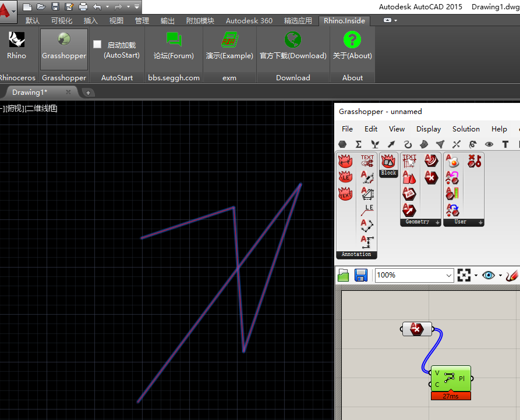This screenshot has height=420, width=520.
Task: Click the Save As icon in quick access toolbar
Action: click(69, 6)
